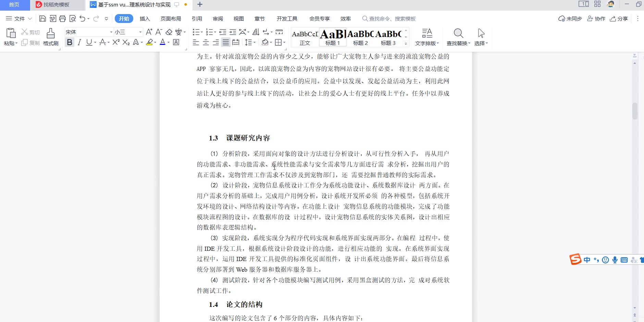The width and height of the screenshot is (644, 322).
Task: Click the Sogou input method logo
Action: pos(575,259)
